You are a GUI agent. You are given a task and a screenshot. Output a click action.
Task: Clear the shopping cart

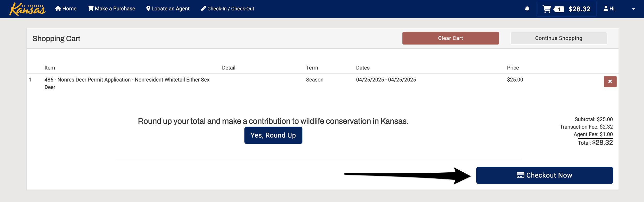(450, 38)
